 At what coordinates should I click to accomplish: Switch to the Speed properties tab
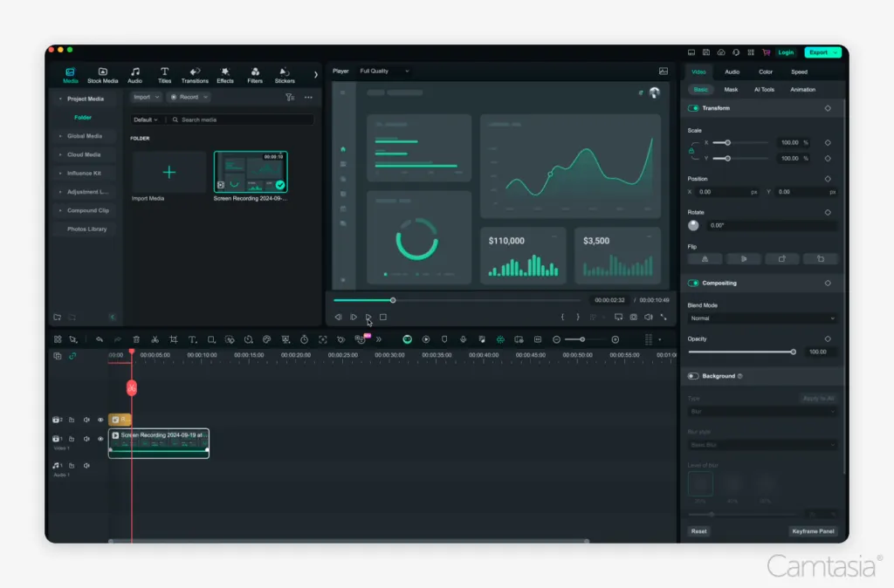click(800, 72)
